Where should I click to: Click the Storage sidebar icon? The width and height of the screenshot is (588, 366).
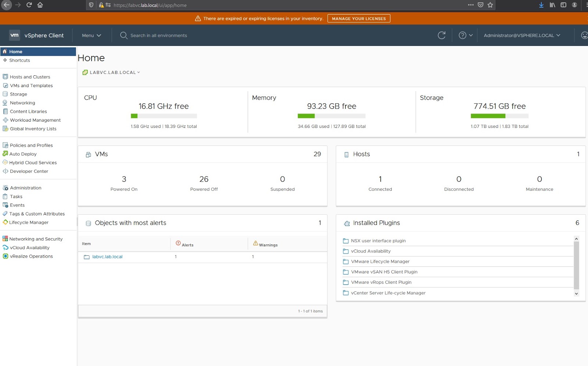pos(5,94)
